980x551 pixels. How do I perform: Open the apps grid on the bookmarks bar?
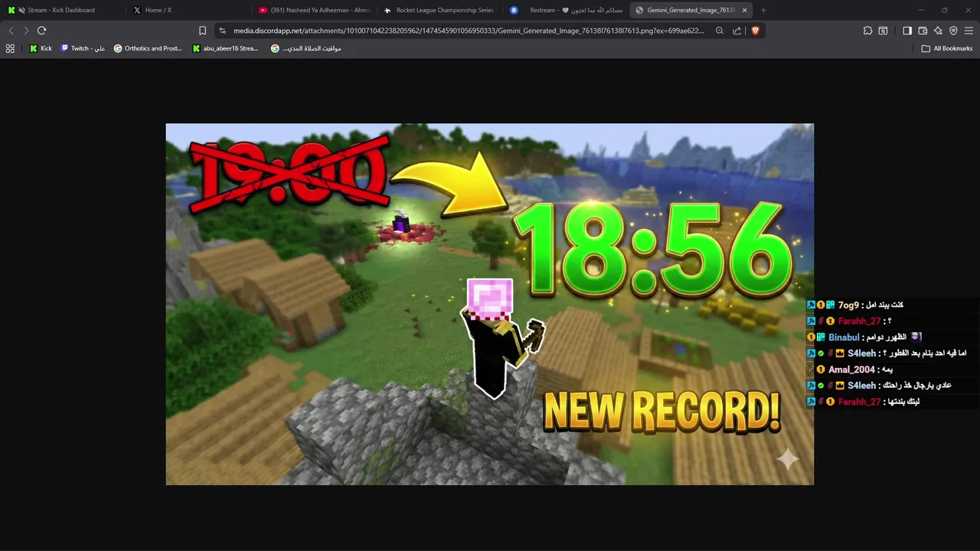pyautogui.click(x=10, y=48)
